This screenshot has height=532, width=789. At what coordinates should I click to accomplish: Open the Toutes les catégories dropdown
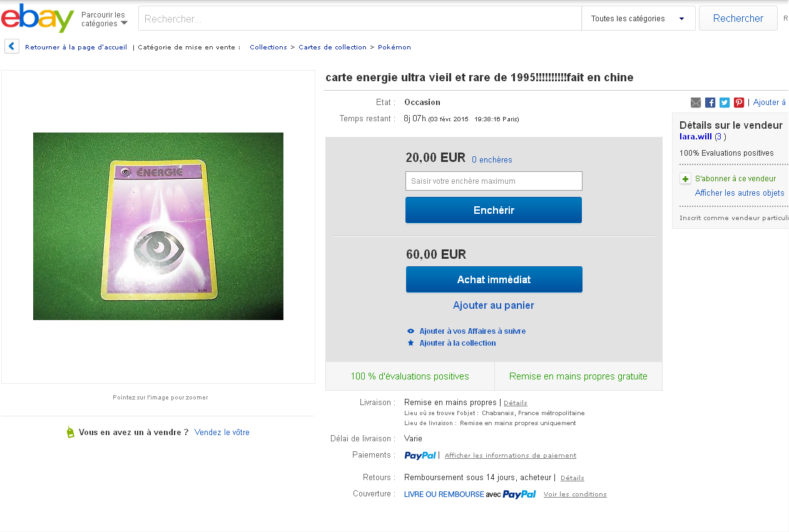point(638,19)
